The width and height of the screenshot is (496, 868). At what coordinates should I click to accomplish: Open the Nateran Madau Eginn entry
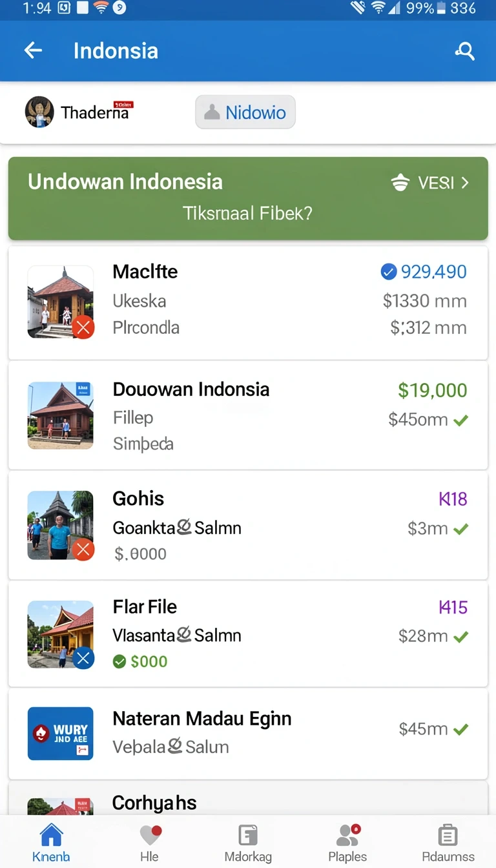[248, 734]
